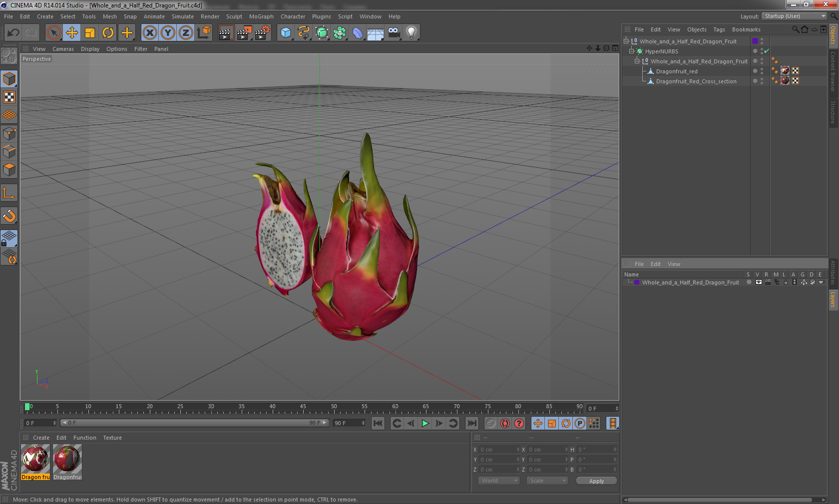The height and width of the screenshot is (504, 839).
Task: Click the X position input field
Action: 499,450
